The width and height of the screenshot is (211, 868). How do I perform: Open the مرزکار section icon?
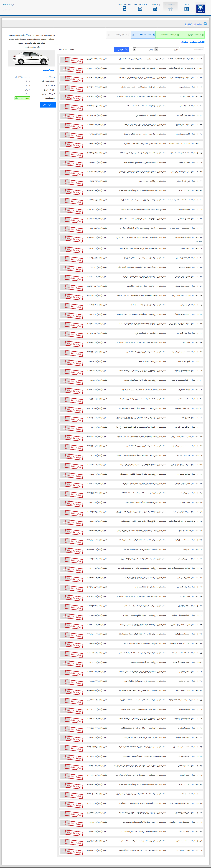[x=186, y=9]
